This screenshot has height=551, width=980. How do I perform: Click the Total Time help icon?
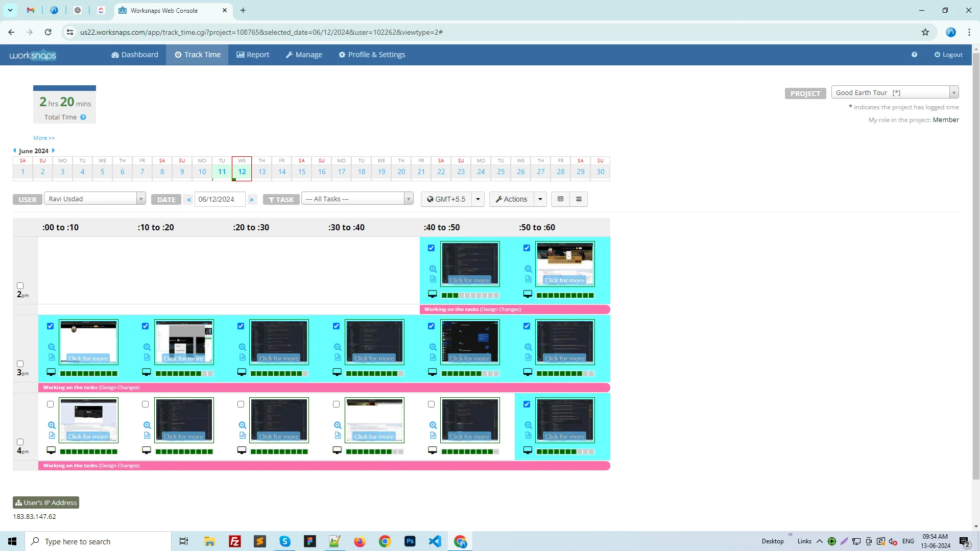(83, 117)
